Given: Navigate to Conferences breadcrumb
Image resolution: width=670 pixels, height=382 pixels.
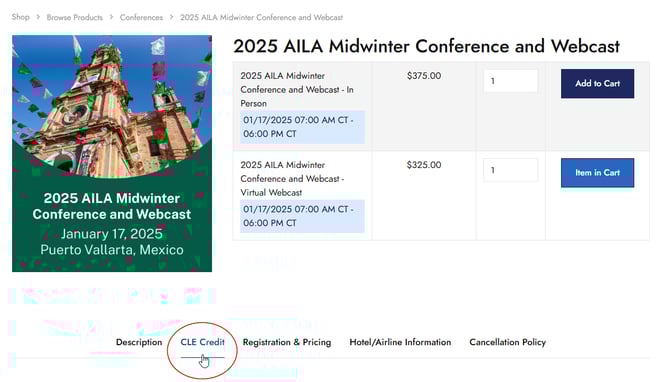Looking at the screenshot, I should [141, 18].
